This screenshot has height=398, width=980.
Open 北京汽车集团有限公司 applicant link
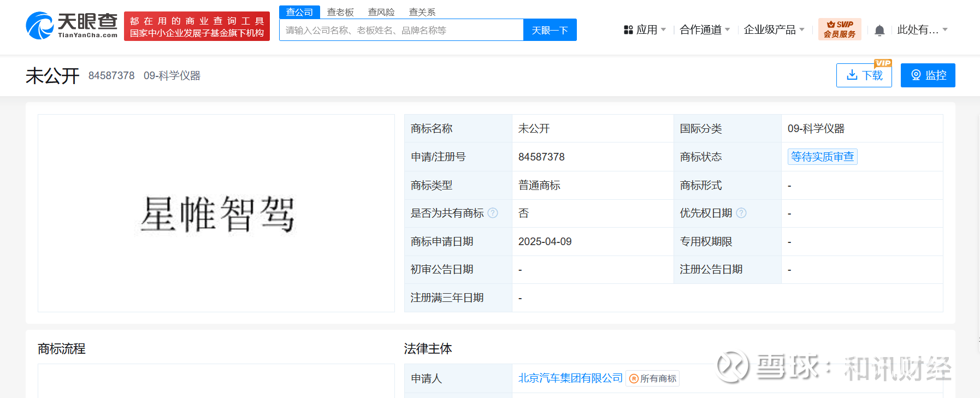pos(570,378)
